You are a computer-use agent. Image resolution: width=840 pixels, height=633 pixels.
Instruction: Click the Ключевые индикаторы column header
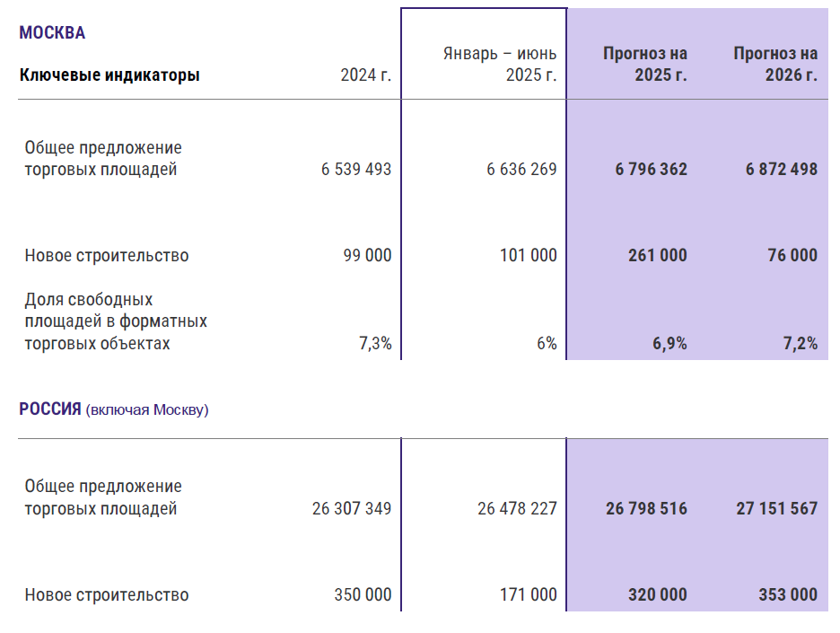click(109, 75)
